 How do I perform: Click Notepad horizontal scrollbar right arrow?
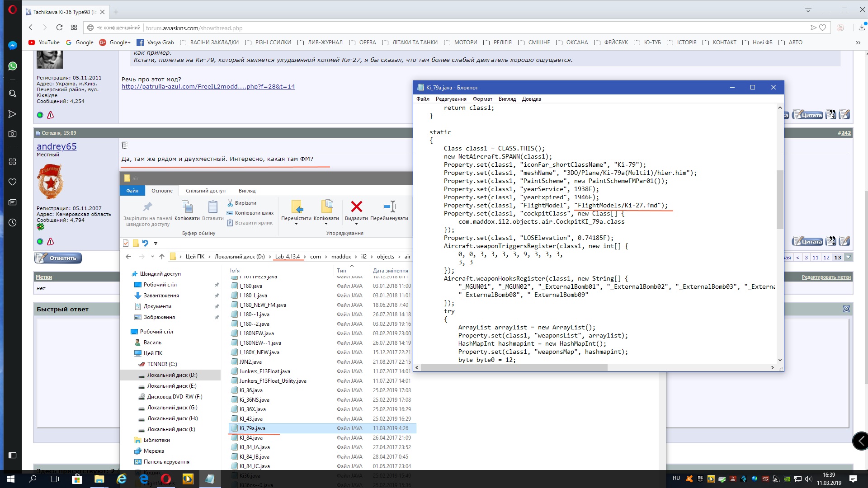772,368
